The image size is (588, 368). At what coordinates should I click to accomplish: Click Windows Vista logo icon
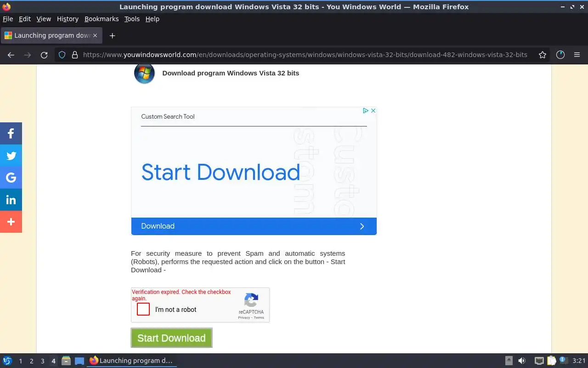coord(144,74)
